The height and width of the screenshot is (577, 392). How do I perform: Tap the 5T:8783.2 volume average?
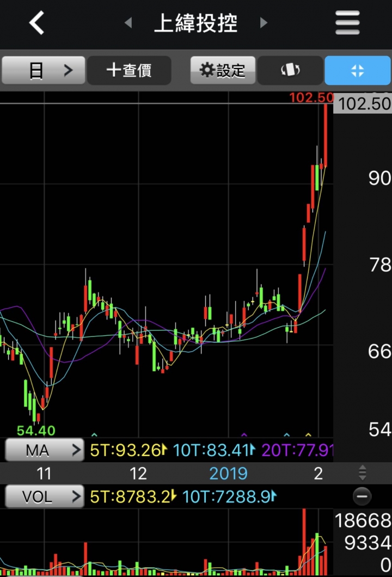[x=130, y=497]
